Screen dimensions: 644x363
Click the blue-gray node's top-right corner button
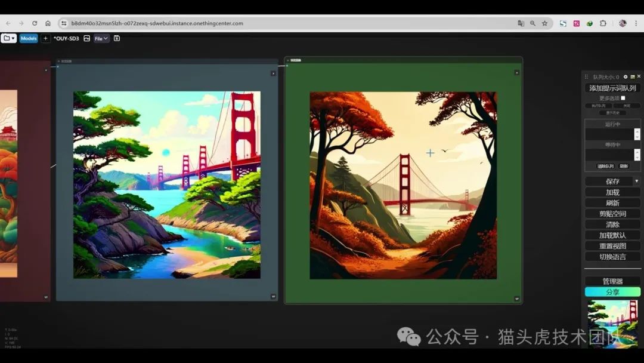[273, 73]
